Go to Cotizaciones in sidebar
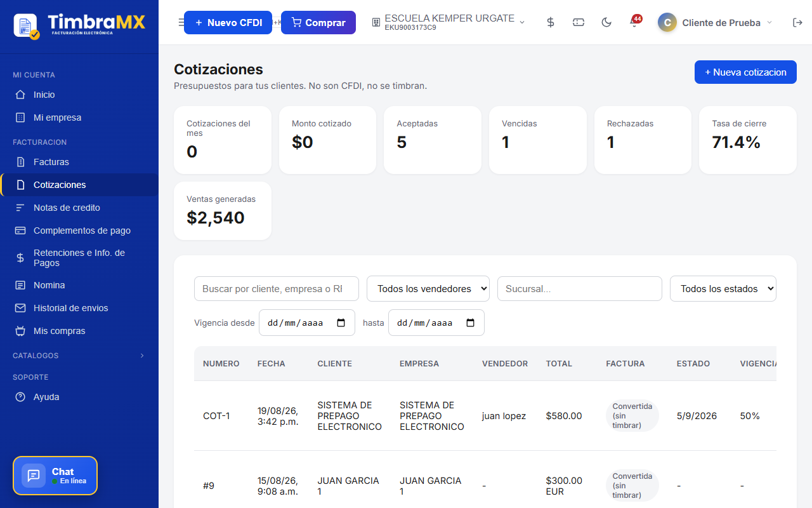 79,185
